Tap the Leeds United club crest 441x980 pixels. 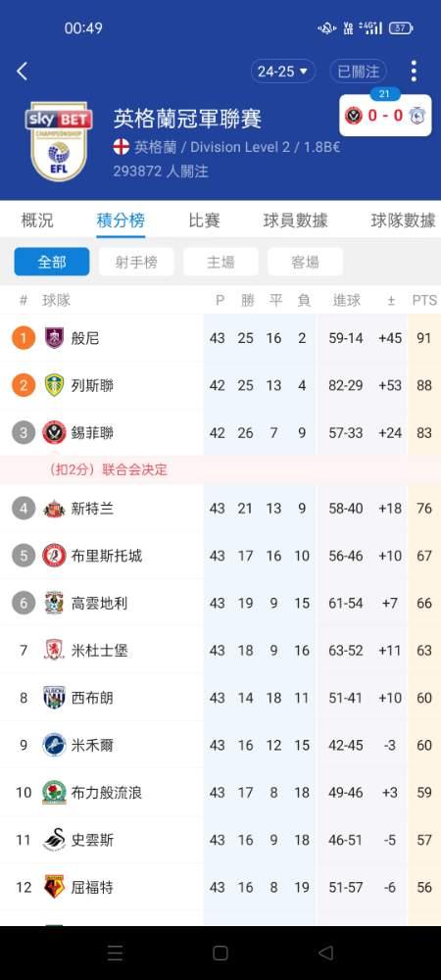54,385
